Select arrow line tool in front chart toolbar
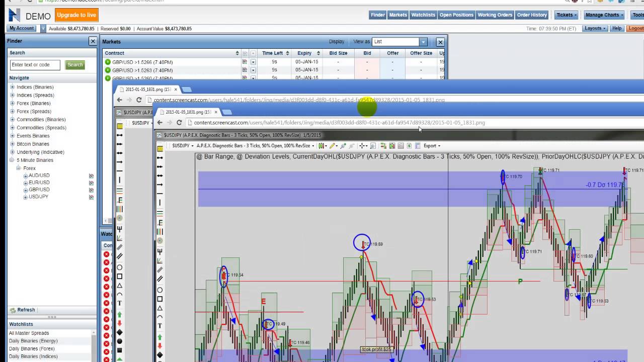644x362 pixels. (x=160, y=185)
